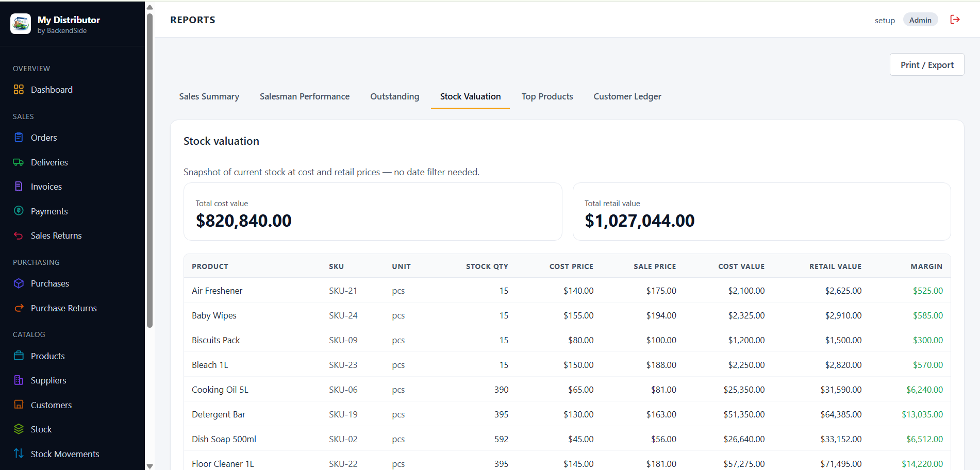The height and width of the screenshot is (470, 980).
Task: Click the My Distributor logo icon
Action: point(21,24)
